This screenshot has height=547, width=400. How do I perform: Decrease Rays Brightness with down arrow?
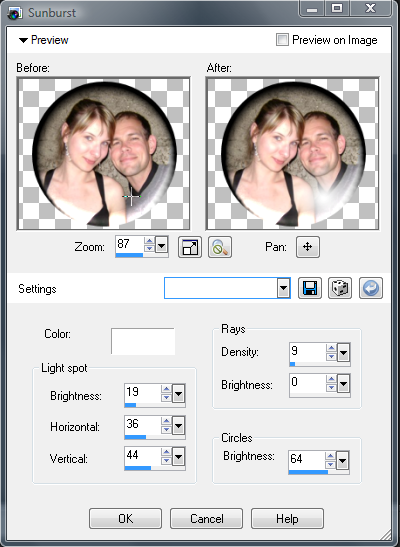pyautogui.click(x=331, y=388)
